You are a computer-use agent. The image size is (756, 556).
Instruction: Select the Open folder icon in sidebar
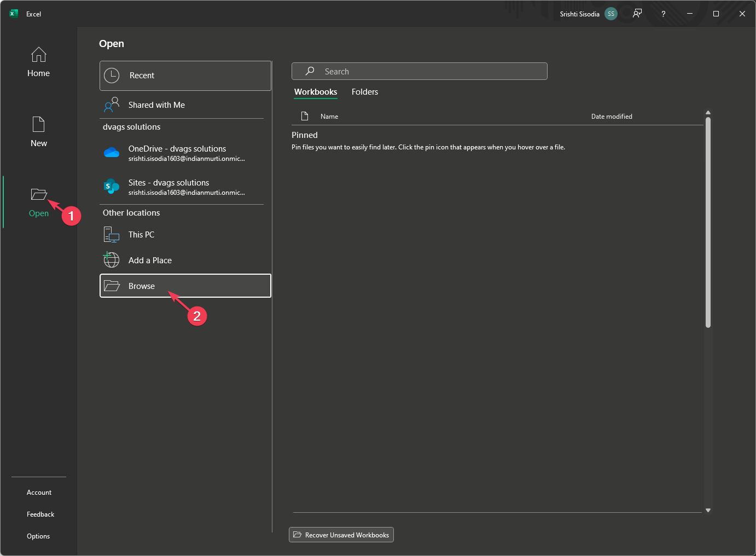click(x=39, y=194)
